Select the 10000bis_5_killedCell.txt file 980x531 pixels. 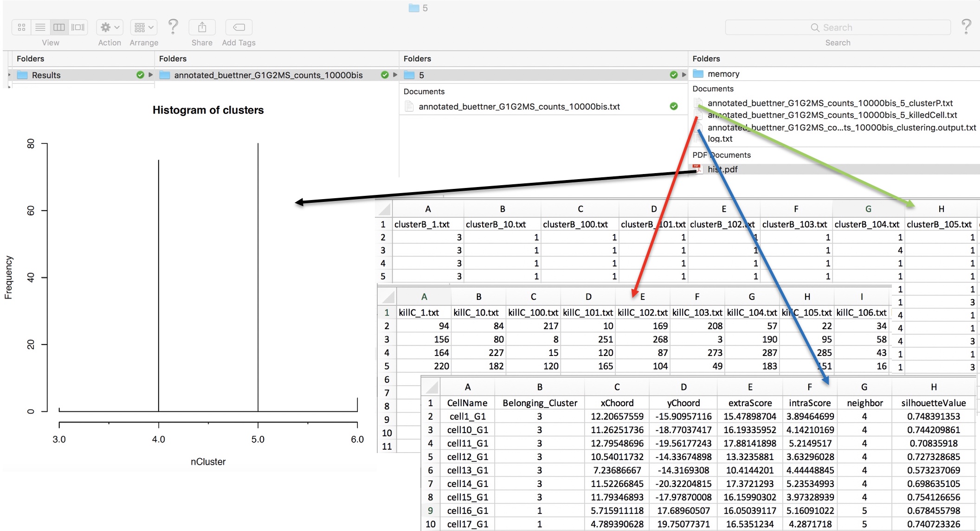click(832, 115)
